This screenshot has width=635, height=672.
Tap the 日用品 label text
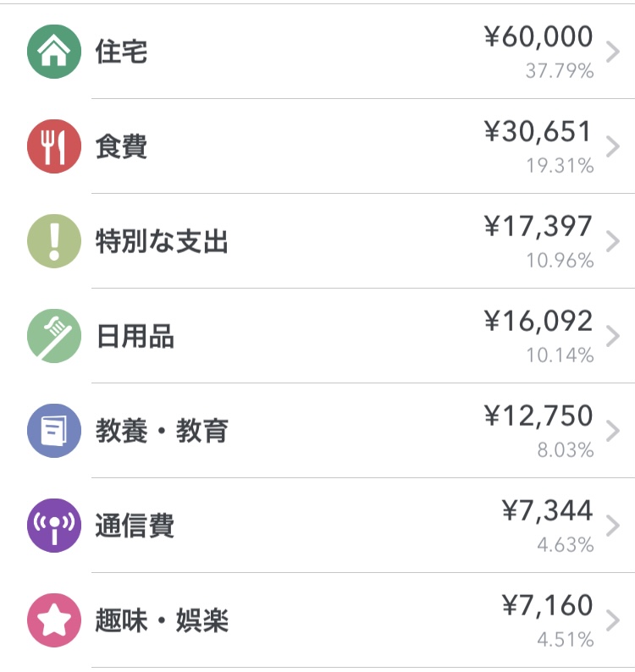pyautogui.click(x=135, y=337)
